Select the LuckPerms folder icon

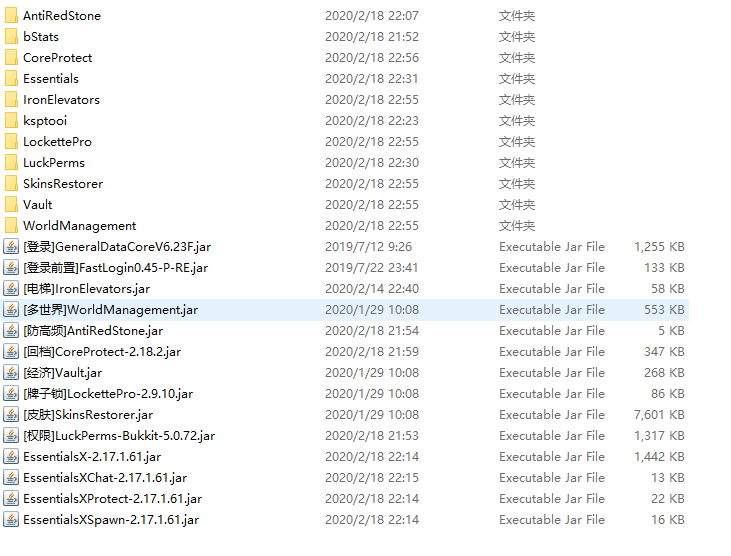(x=11, y=162)
